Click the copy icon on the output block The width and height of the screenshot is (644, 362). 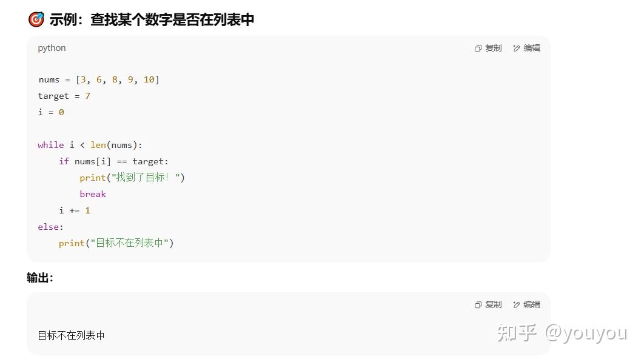[x=478, y=304]
